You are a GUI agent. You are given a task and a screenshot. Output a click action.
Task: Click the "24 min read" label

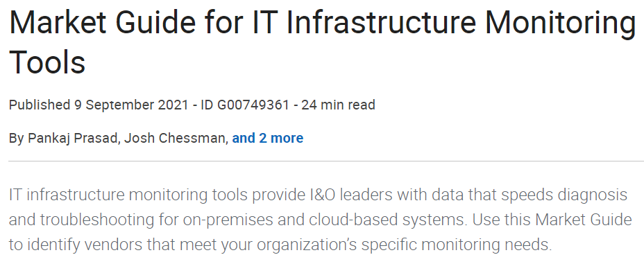point(339,105)
